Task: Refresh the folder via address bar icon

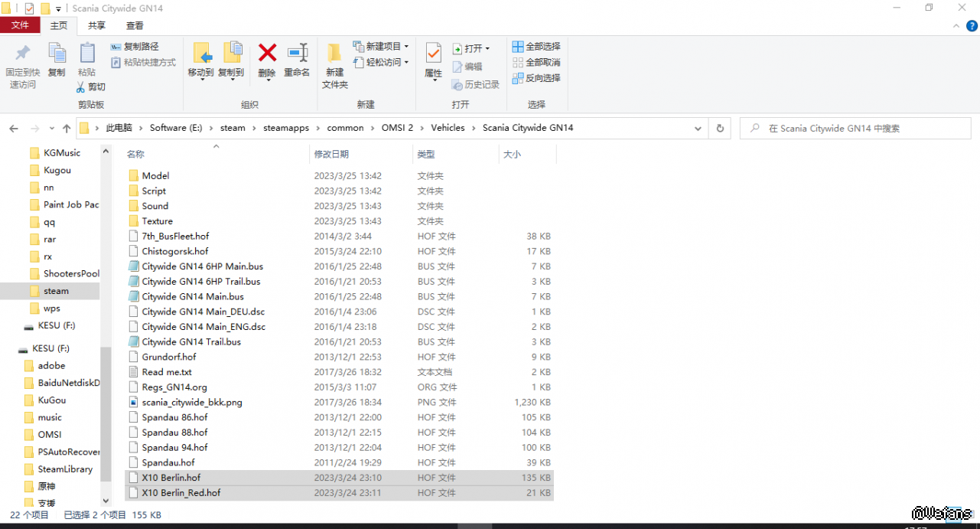Action: tap(719, 129)
